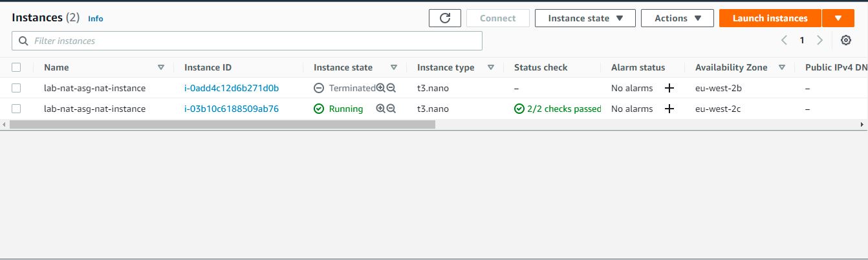Sort by Instance type column arrow
Image resolution: width=868 pixels, height=260 pixels.
pos(491,67)
